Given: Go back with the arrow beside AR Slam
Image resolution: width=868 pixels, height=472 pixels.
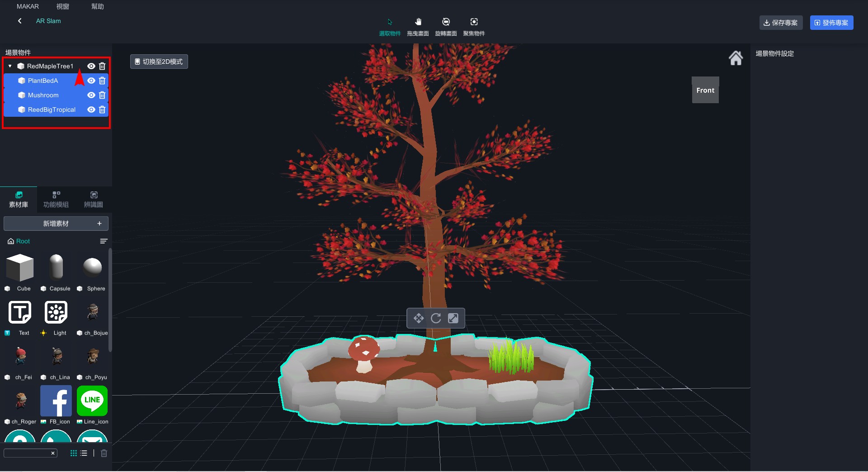Looking at the screenshot, I should [x=19, y=21].
